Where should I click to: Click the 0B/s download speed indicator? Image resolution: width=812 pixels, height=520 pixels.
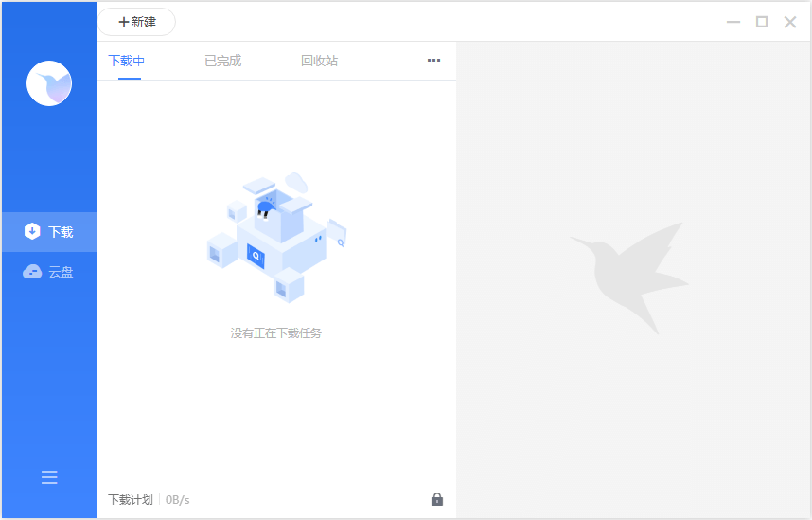click(178, 500)
